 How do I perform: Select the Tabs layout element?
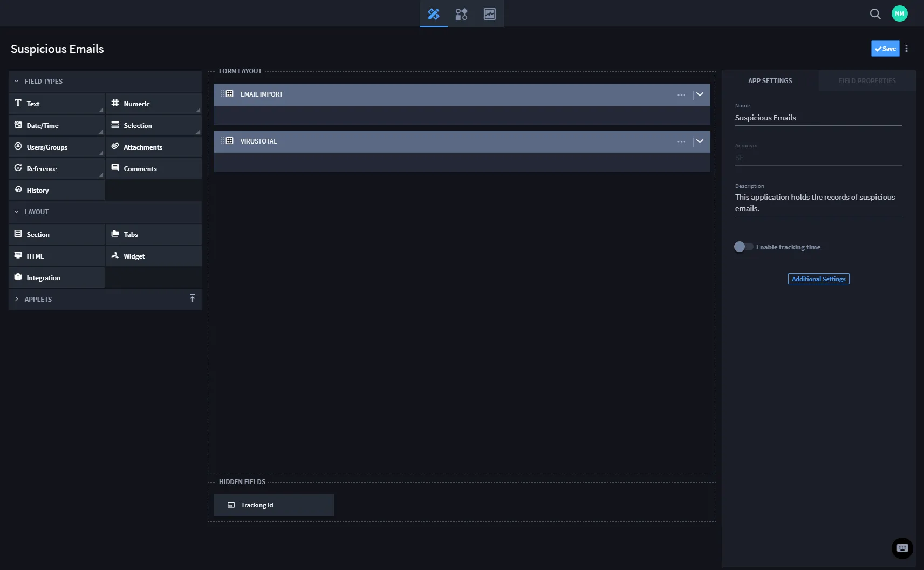point(154,234)
